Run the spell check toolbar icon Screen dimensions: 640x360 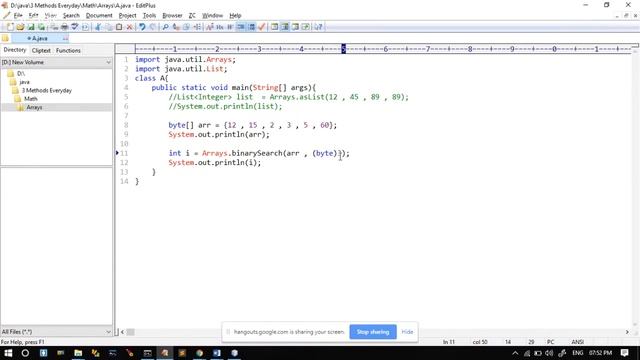[x=75, y=27]
